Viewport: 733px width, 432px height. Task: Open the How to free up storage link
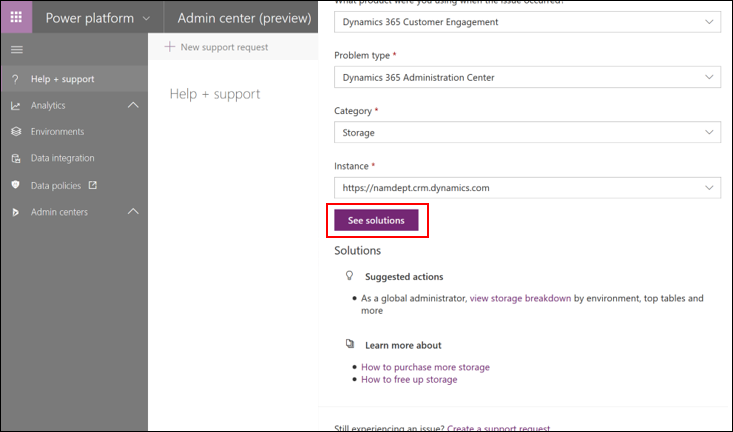pos(409,380)
